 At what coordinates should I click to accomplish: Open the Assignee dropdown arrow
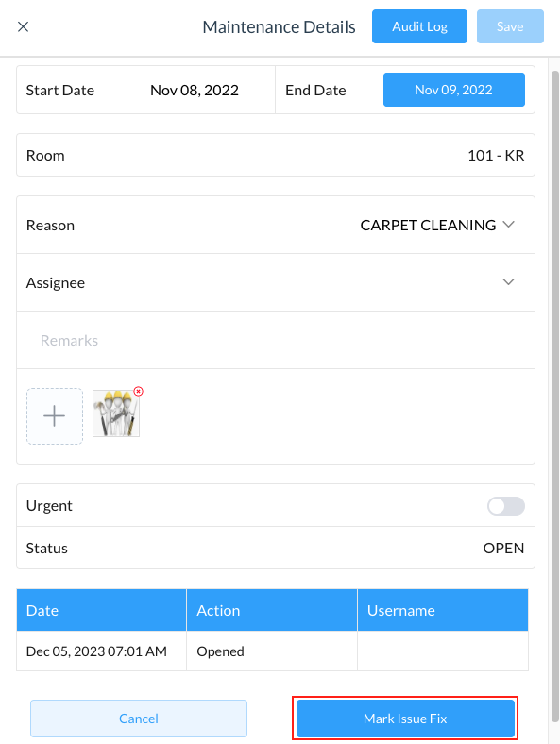pyautogui.click(x=509, y=282)
